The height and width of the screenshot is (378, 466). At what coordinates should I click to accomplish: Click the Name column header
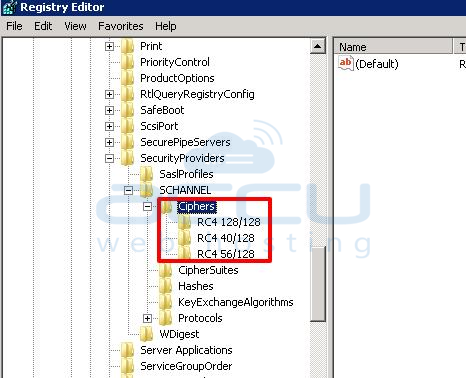click(393, 47)
